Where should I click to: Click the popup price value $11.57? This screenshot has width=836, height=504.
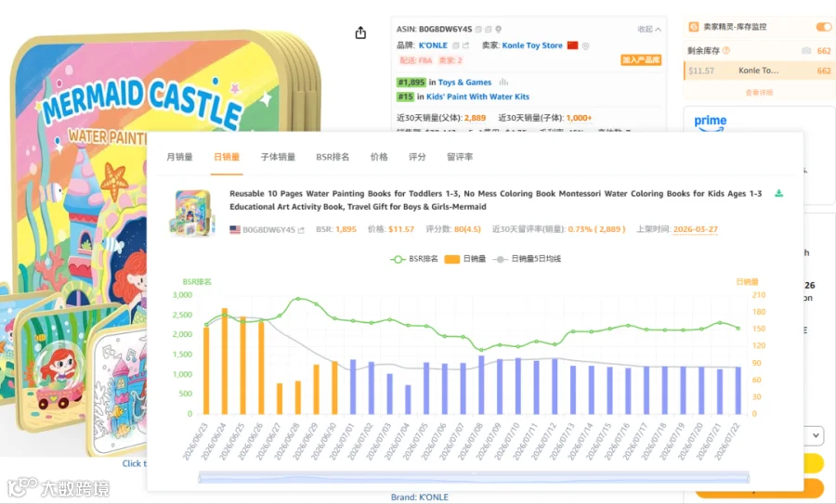point(401,229)
